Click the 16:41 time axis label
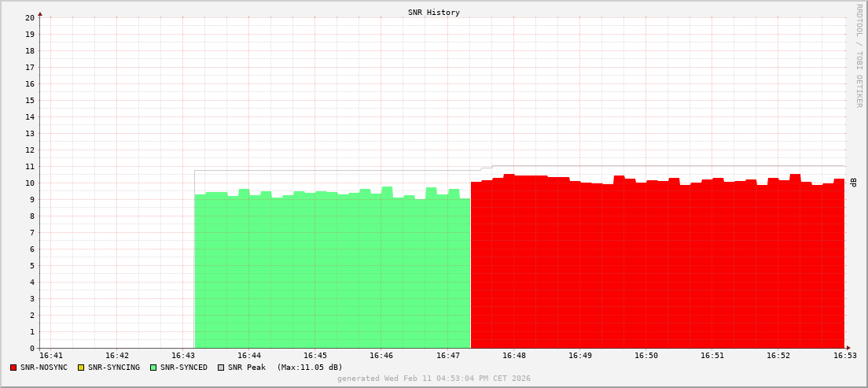The width and height of the screenshot is (868, 388). (x=50, y=356)
